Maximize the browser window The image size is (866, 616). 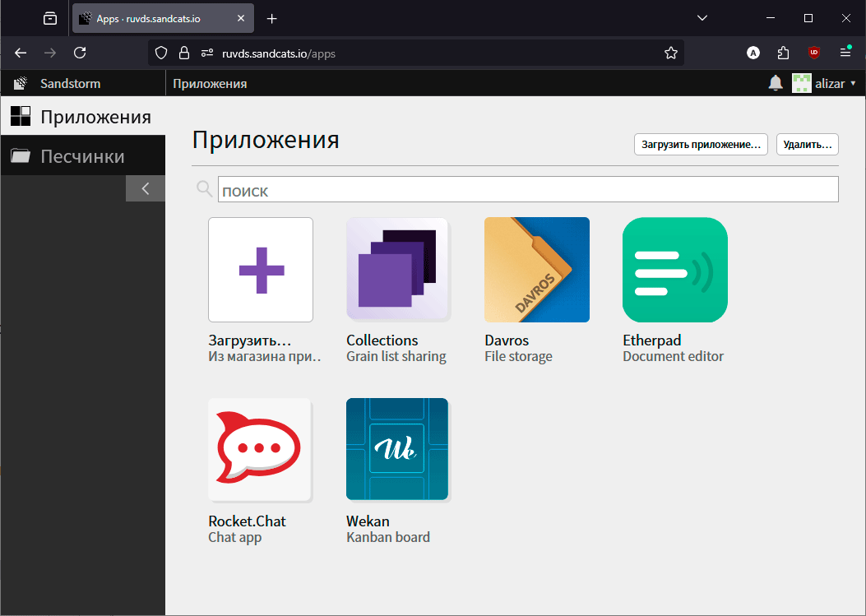[808, 18]
